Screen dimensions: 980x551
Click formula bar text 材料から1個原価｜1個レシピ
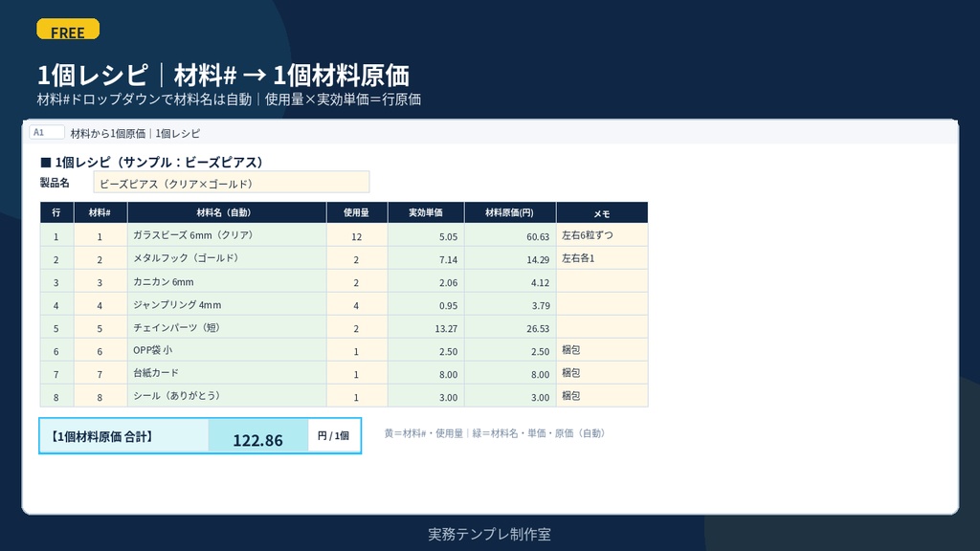coord(135,133)
